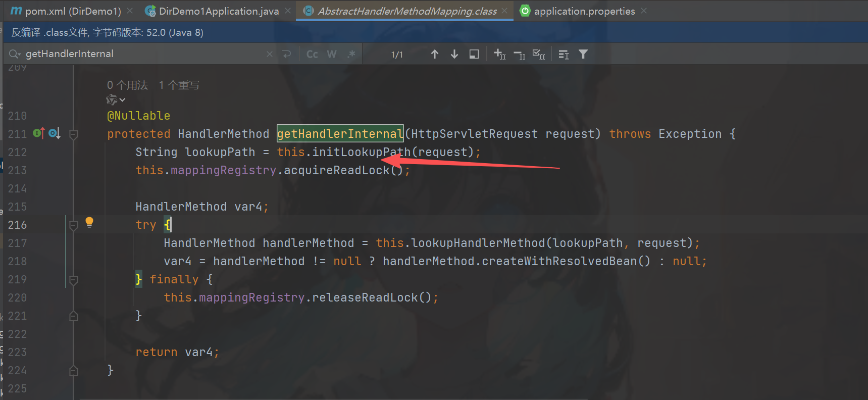868x400 pixels.
Task: Toggle whole words (W) search option
Action: point(332,54)
